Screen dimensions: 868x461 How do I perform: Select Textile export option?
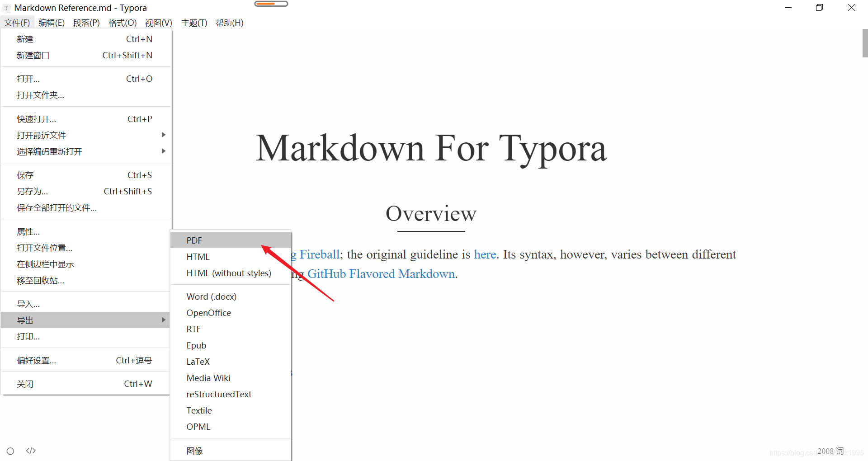231,411
